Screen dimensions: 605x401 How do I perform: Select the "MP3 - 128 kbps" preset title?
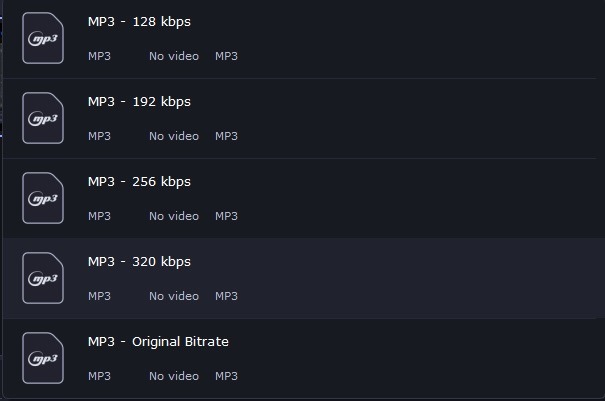(x=139, y=22)
